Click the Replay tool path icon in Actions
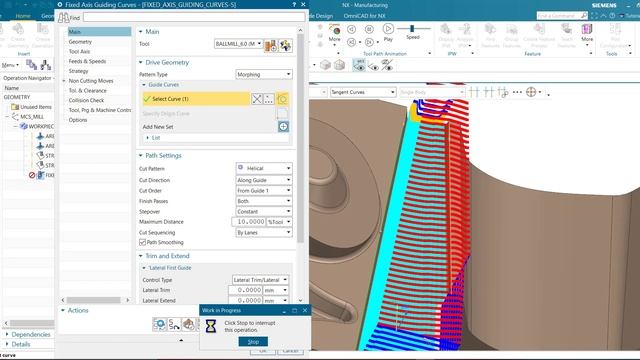This screenshot has width=640, height=360. coord(174,324)
